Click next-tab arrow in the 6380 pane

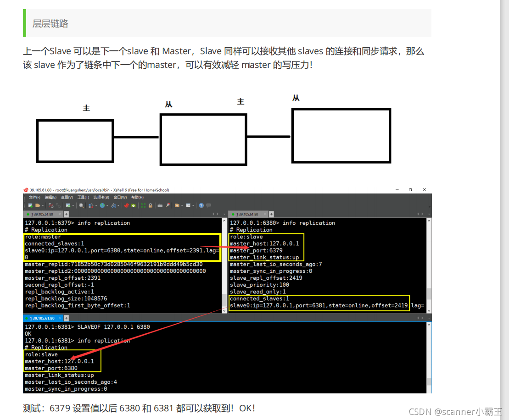(422, 215)
